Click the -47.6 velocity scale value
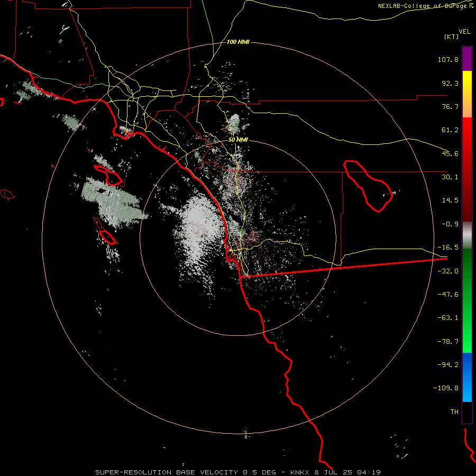Image resolution: width=476 pixels, height=476 pixels. [x=448, y=295]
